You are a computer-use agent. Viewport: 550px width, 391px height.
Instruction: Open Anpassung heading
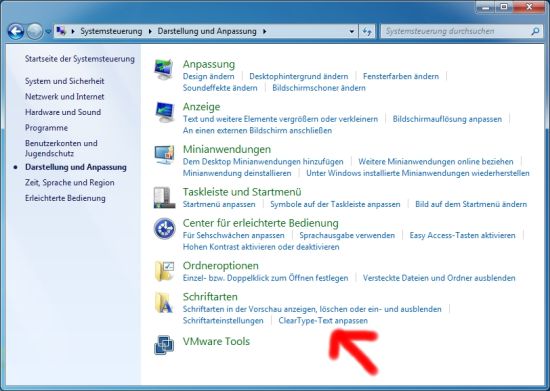(209, 64)
